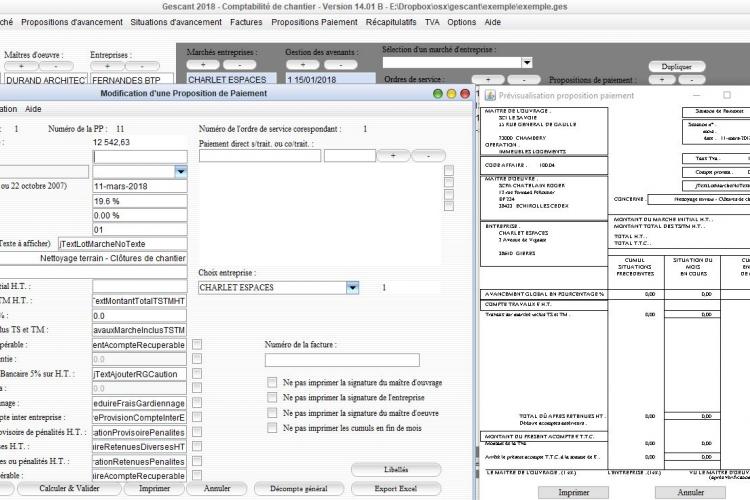Toggle Ne pas imprimer signature de l'entreprise
Viewport: 750px width, 500px height.
pos(272,397)
